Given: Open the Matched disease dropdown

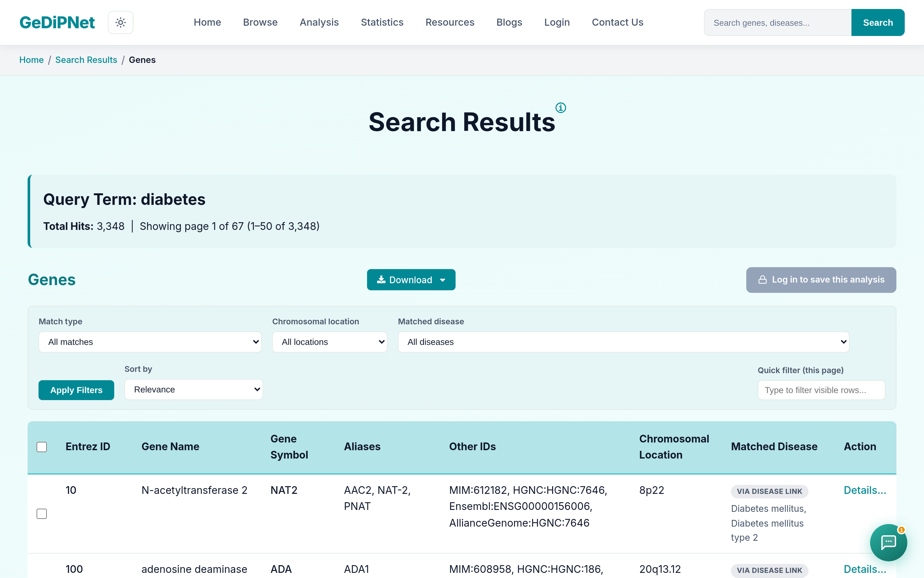Looking at the screenshot, I should pos(623,342).
